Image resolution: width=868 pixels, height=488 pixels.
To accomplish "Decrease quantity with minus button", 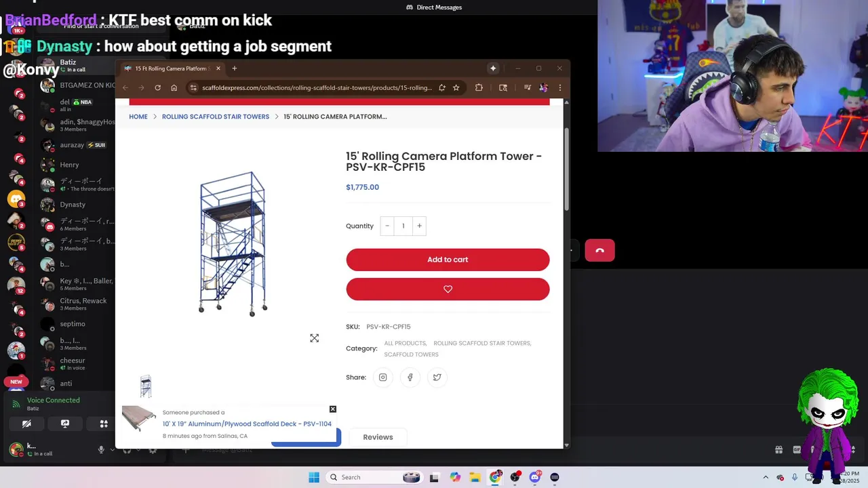I will pos(387,226).
